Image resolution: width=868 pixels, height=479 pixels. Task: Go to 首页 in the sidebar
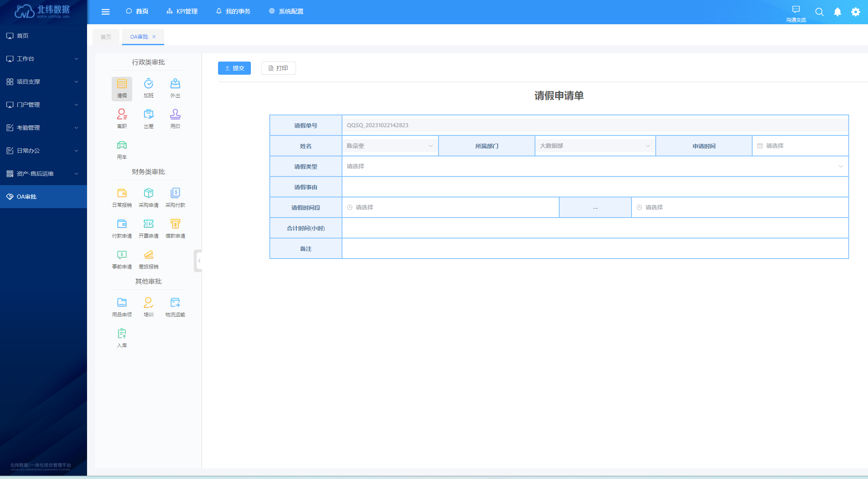coord(44,36)
